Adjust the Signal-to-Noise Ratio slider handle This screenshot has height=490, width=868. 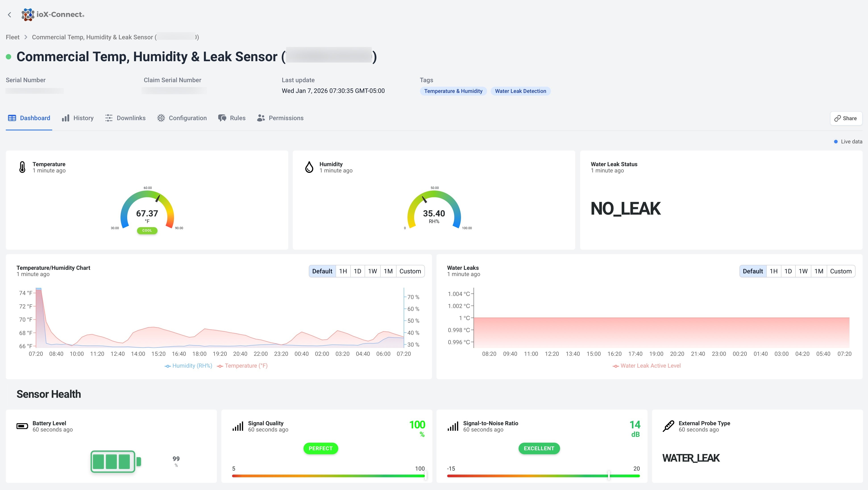pyautogui.click(x=608, y=476)
